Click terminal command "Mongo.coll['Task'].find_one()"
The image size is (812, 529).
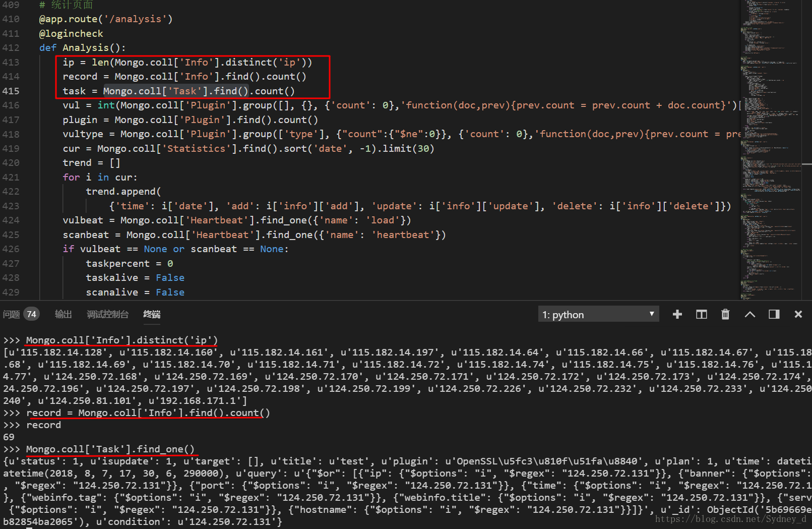pos(110,449)
